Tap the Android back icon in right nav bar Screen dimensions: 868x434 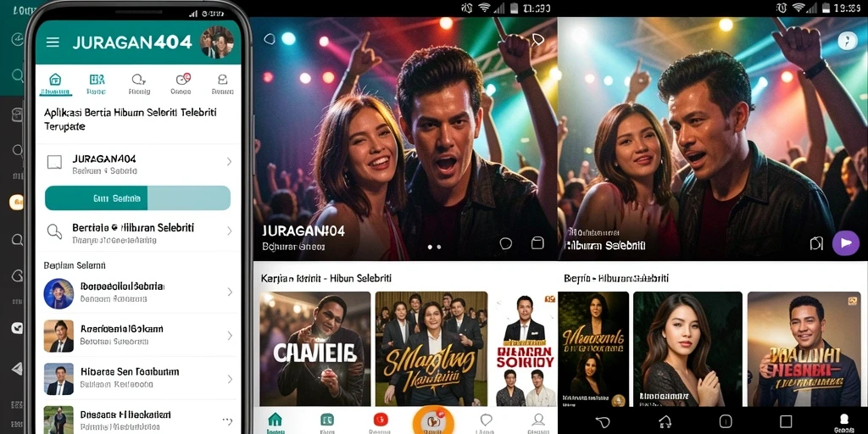point(603,421)
